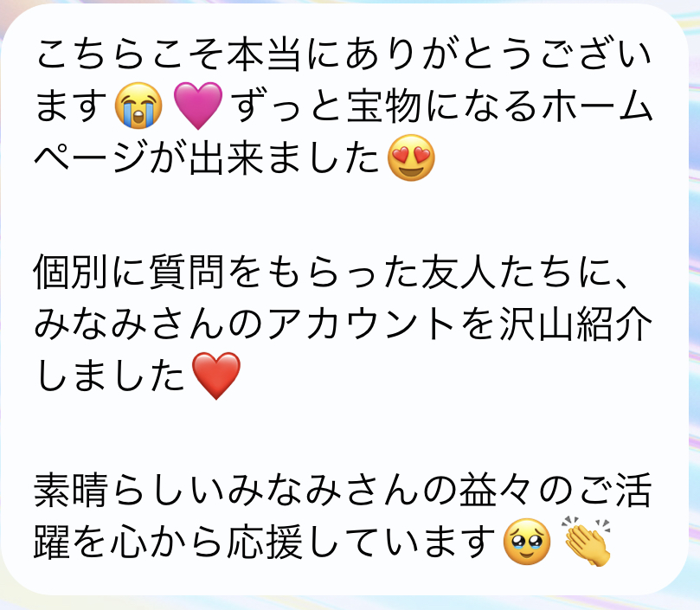Viewport: 700px width, 610px height.
Task: Click the text ページが出来ました
Action: point(206,157)
